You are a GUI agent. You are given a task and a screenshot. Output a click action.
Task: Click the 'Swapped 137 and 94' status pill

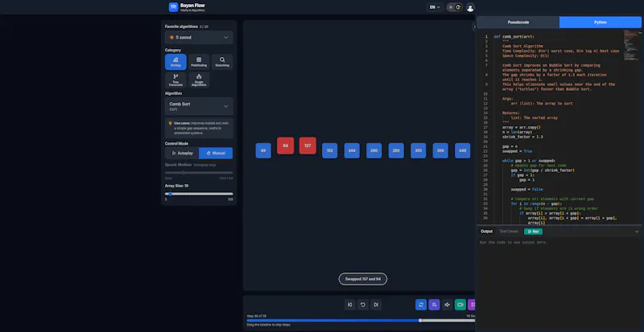pyautogui.click(x=363, y=279)
